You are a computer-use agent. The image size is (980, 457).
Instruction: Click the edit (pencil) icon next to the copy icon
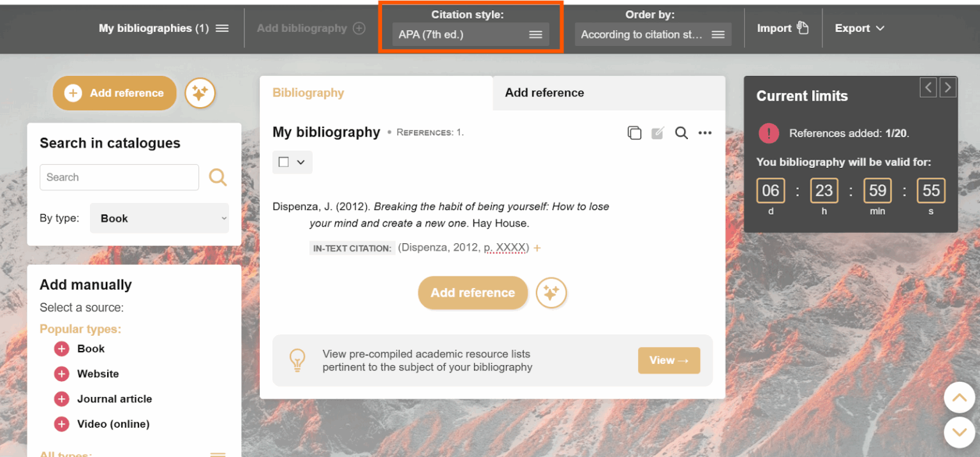tap(658, 133)
